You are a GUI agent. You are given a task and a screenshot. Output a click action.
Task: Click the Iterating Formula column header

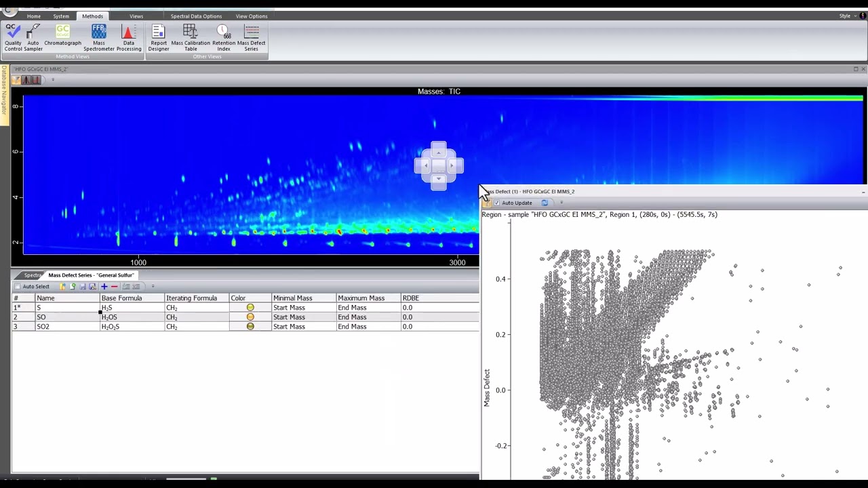196,298
